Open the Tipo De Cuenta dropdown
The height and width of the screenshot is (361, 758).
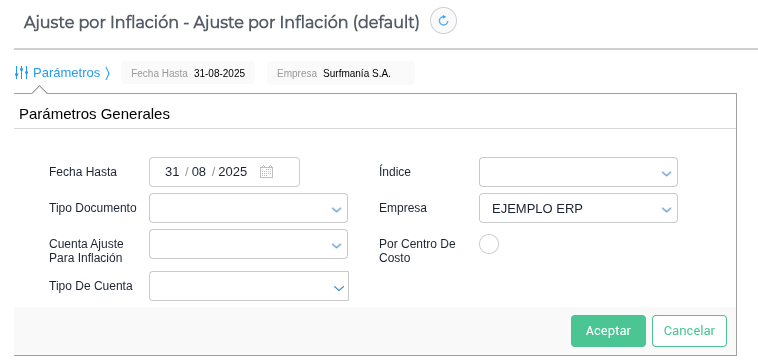point(248,286)
